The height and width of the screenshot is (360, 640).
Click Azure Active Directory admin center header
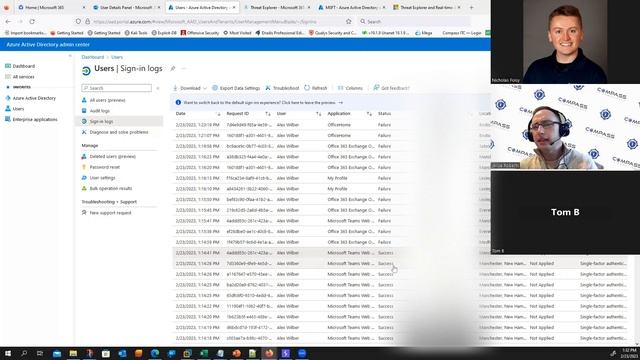48,44
